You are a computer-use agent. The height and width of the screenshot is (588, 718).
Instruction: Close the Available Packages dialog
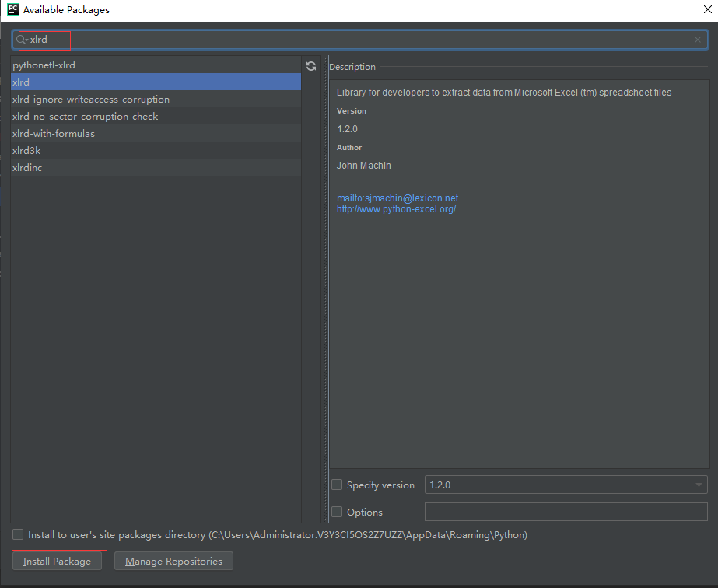click(x=704, y=10)
